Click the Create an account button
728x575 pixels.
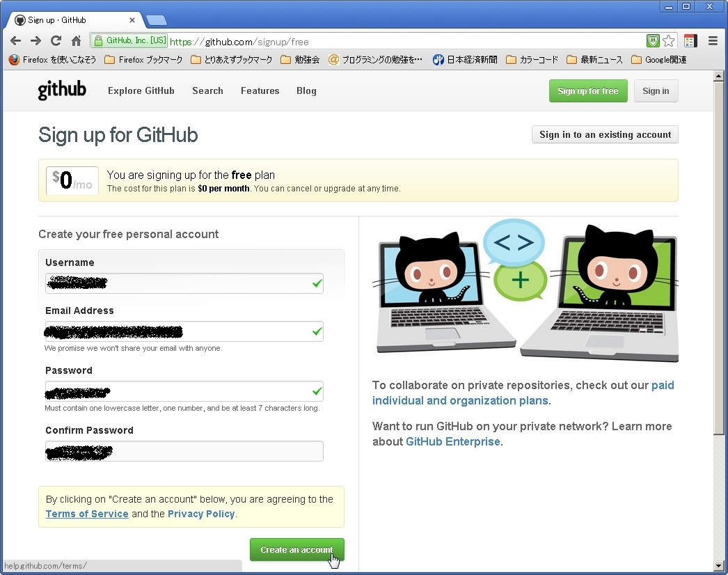point(296,549)
